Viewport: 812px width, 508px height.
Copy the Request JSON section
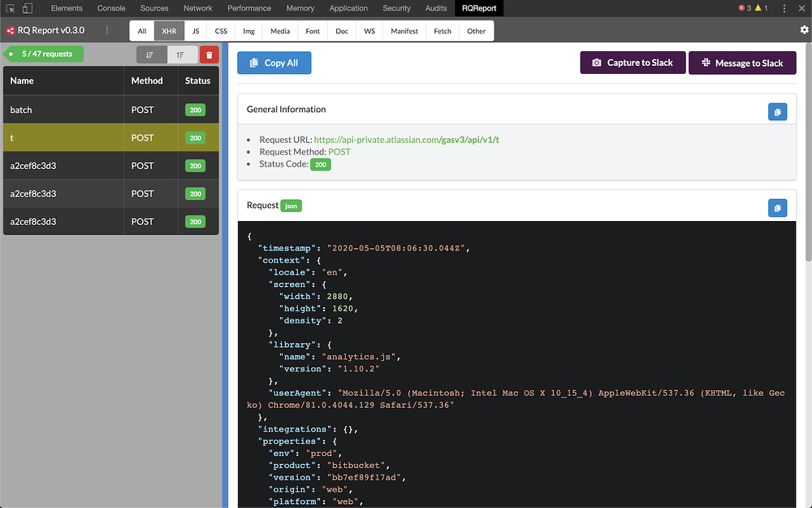[777, 208]
